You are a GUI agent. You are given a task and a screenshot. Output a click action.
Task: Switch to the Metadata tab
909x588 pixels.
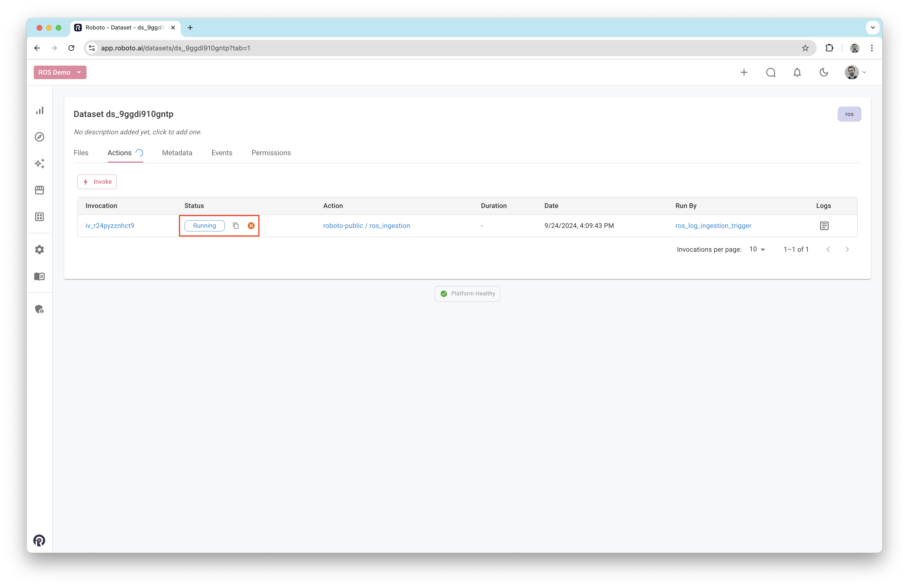[x=177, y=153]
